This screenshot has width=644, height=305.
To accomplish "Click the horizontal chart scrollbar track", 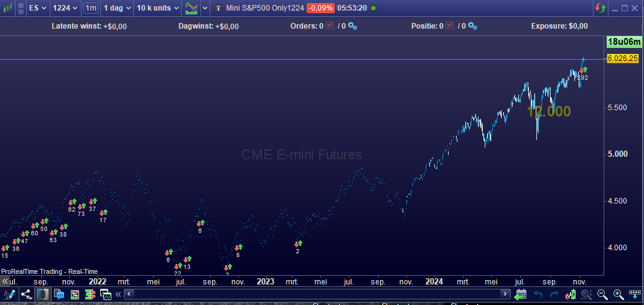I will 317,294.
